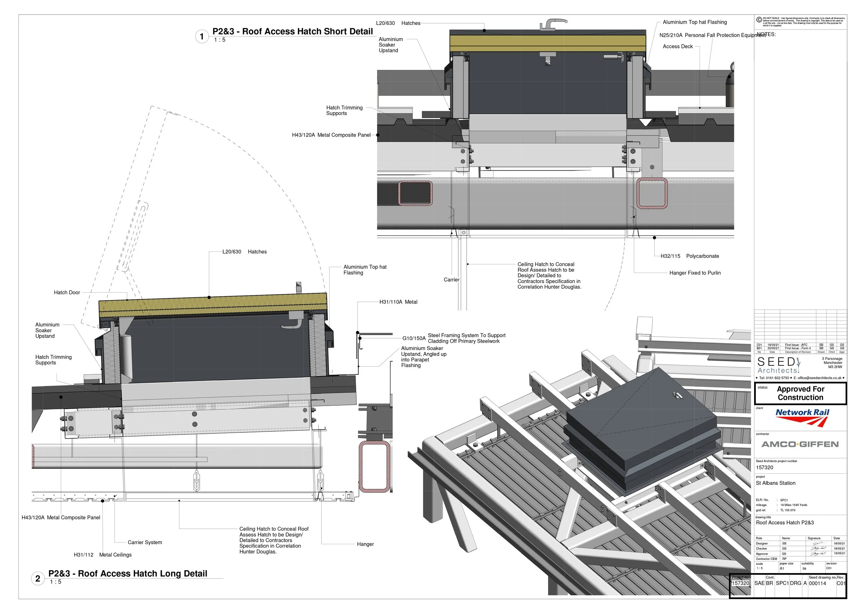Click 'L20/630 Hatches' label in long detail
This screenshot has height=614, width=868.
244,252
